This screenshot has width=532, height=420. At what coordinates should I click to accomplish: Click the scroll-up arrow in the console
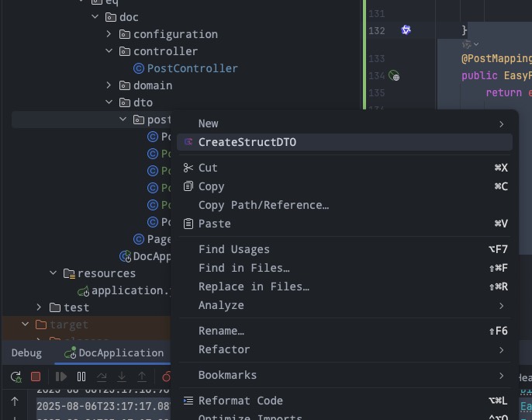pyautogui.click(x=15, y=401)
